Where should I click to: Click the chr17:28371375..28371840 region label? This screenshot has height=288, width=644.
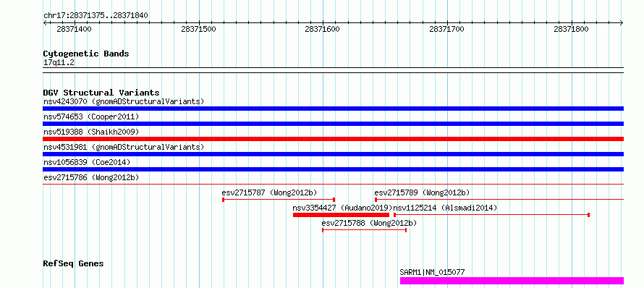(x=96, y=16)
